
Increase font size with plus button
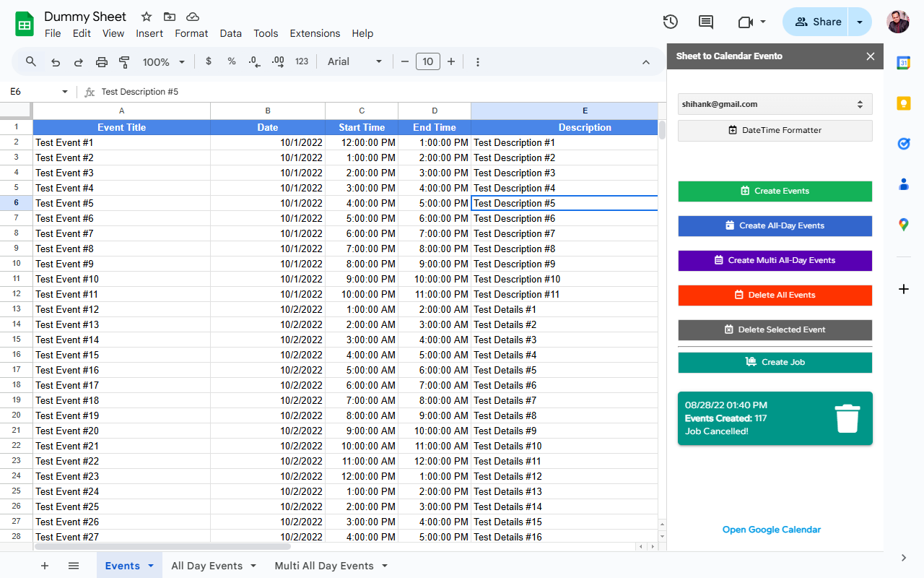click(451, 62)
